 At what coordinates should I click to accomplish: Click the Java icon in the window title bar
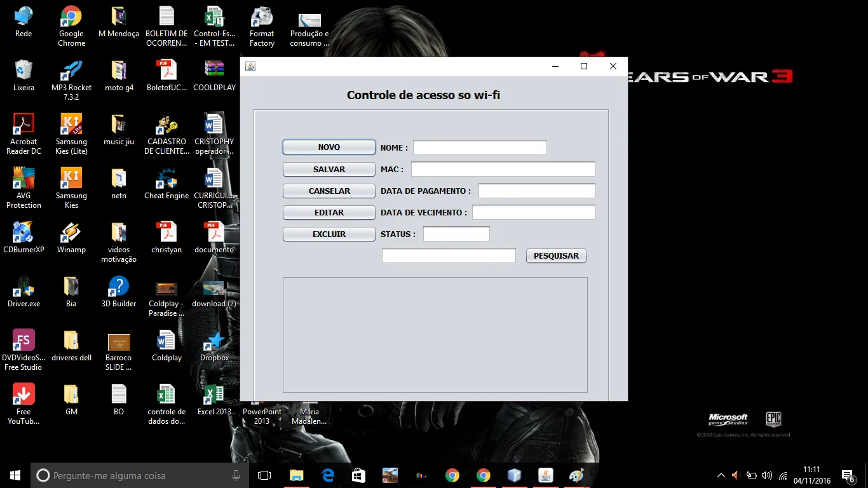(250, 66)
